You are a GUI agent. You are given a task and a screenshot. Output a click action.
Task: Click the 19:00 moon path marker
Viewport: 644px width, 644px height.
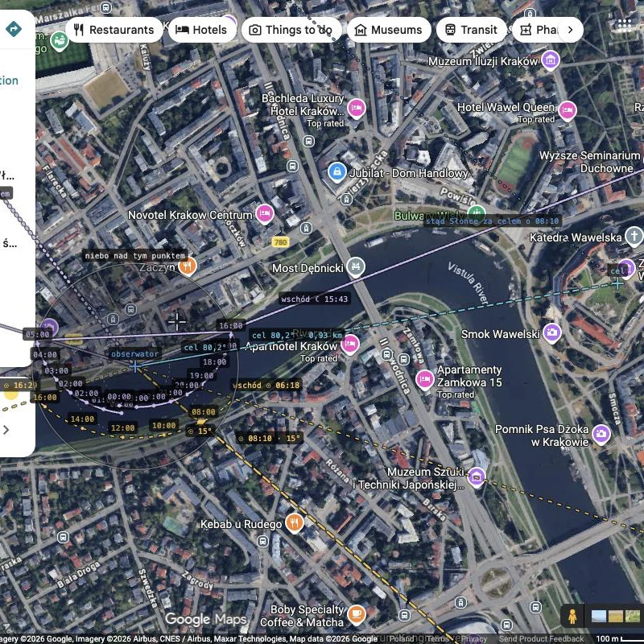coord(201,375)
